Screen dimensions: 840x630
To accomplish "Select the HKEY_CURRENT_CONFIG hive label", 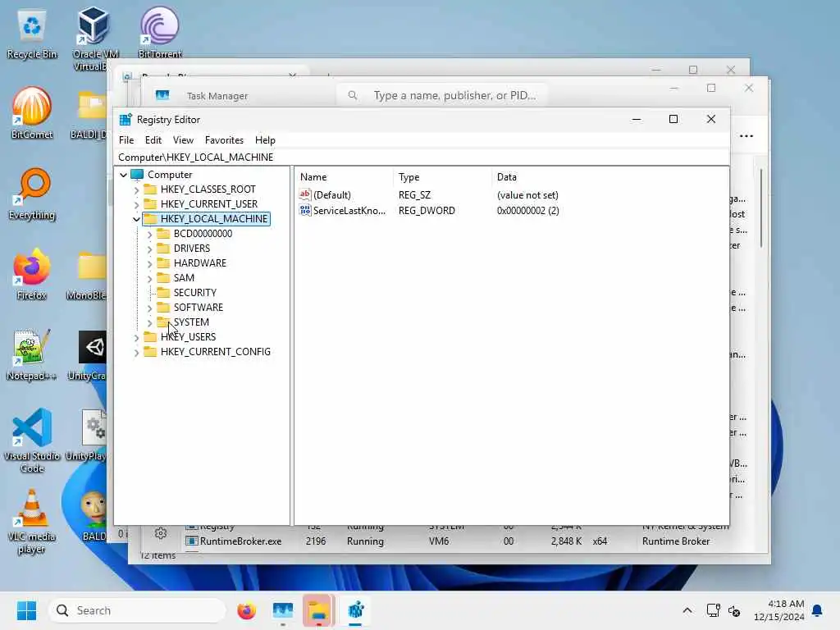I will 216,351.
